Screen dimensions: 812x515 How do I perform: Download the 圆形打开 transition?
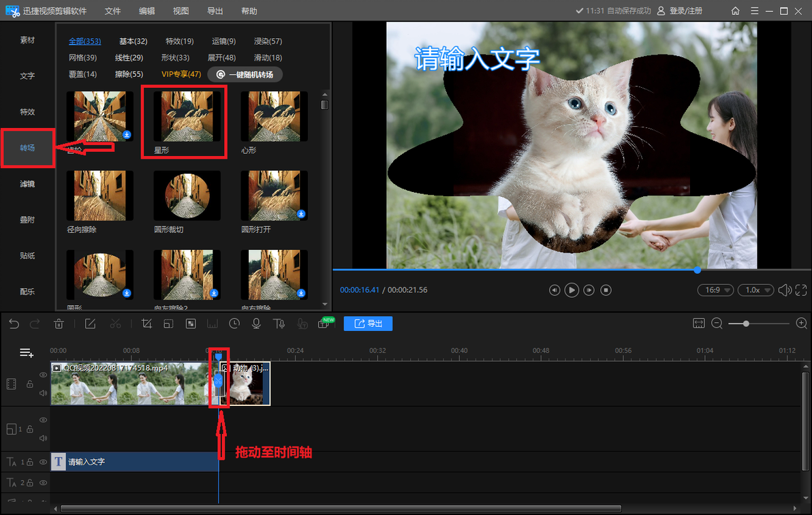click(x=301, y=214)
